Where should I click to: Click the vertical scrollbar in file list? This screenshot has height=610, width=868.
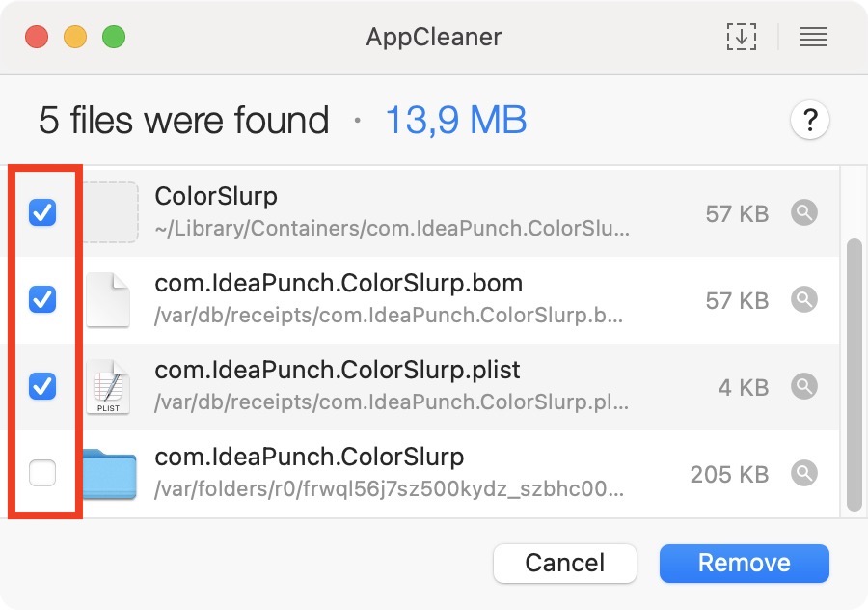coord(854,374)
